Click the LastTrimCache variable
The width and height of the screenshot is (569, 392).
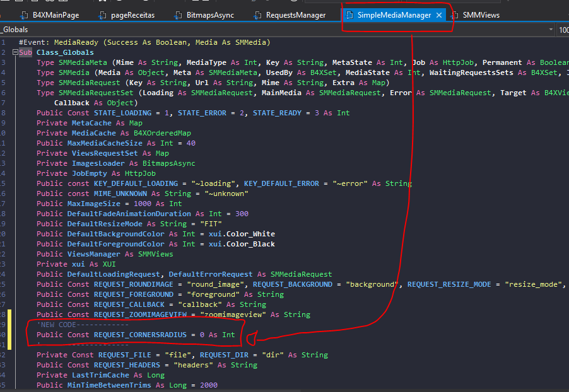100,376
